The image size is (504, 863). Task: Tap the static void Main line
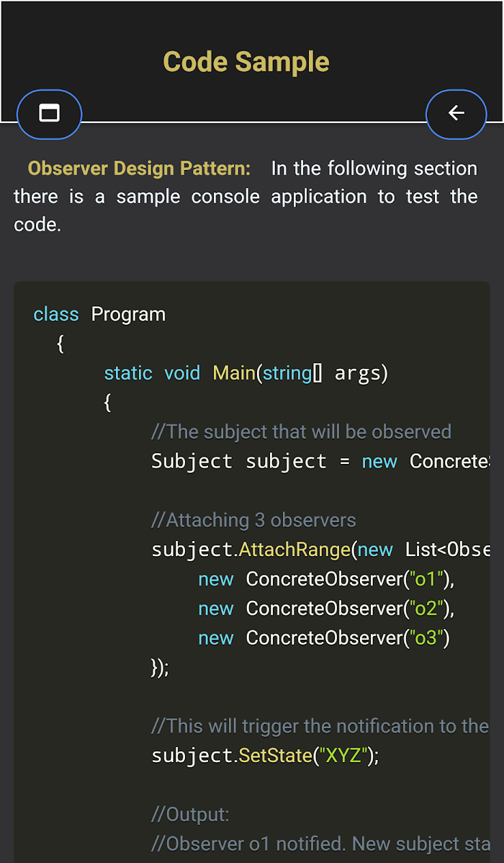pyautogui.click(x=246, y=373)
